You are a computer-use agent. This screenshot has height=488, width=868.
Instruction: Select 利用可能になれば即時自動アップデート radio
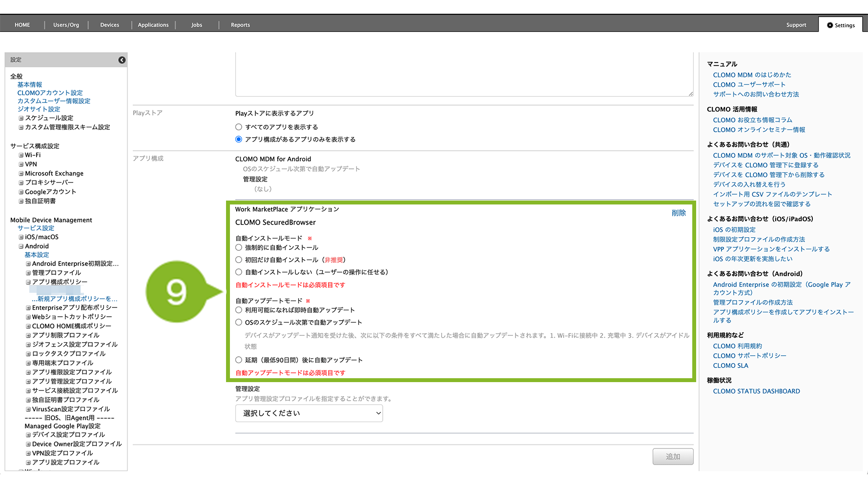[x=239, y=310]
